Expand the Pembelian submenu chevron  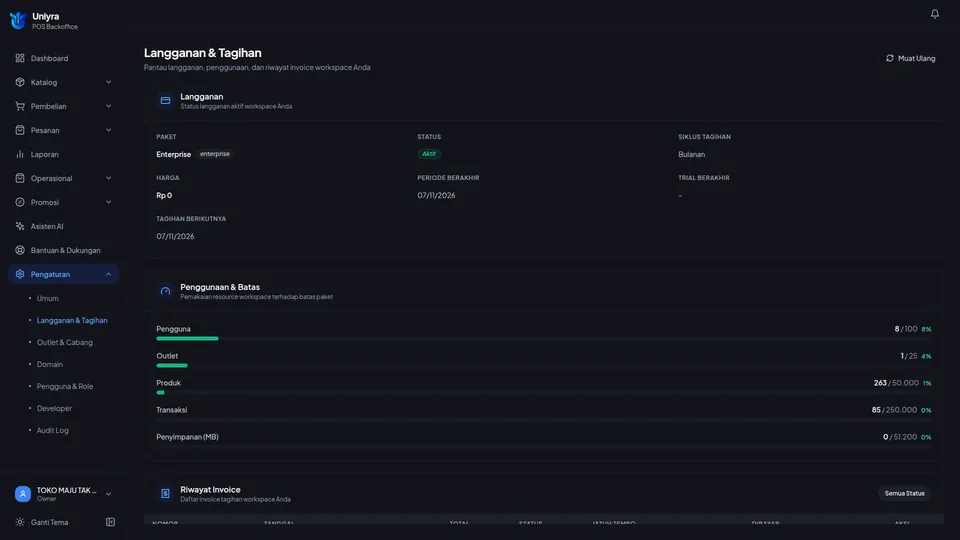click(108, 106)
